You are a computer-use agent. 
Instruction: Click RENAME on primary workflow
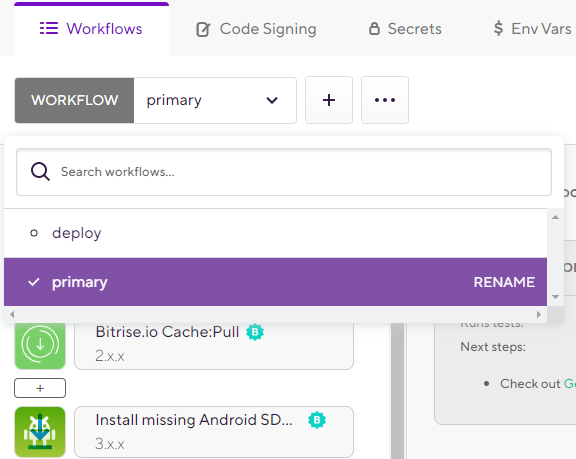click(x=504, y=282)
